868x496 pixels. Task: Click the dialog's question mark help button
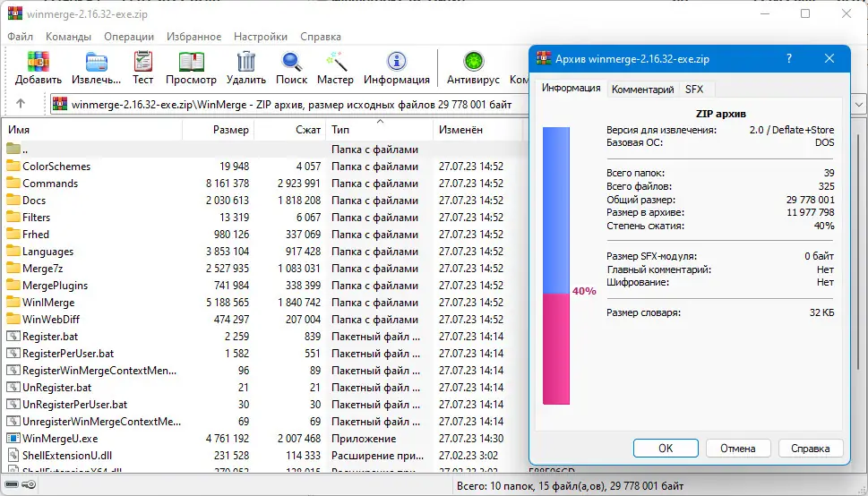(789, 59)
